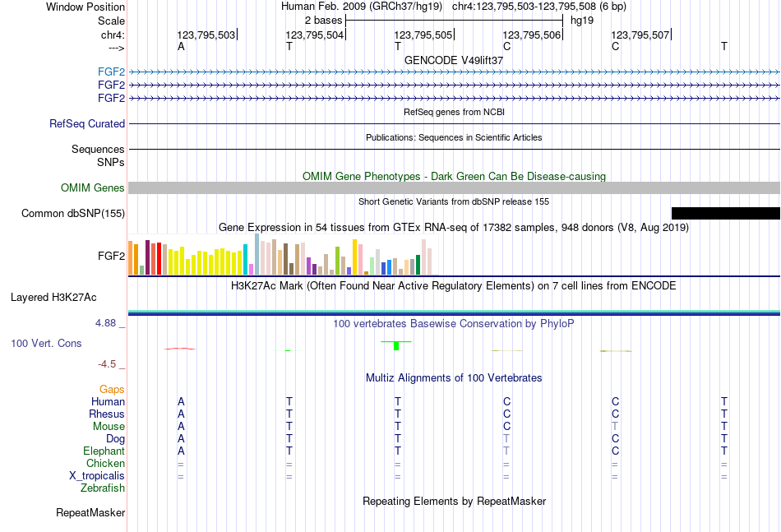Click the Rhesus species row label
Screen dimensions: 781x532
click(x=107, y=414)
